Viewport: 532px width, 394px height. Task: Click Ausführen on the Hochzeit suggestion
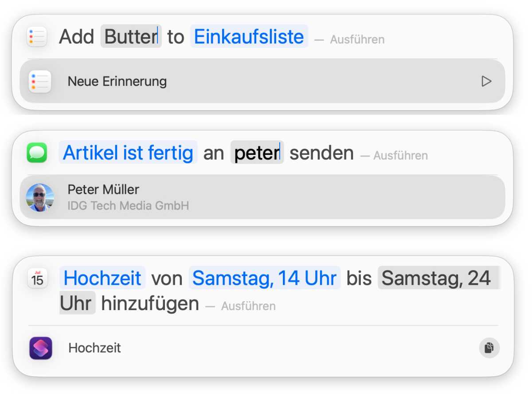point(249,306)
